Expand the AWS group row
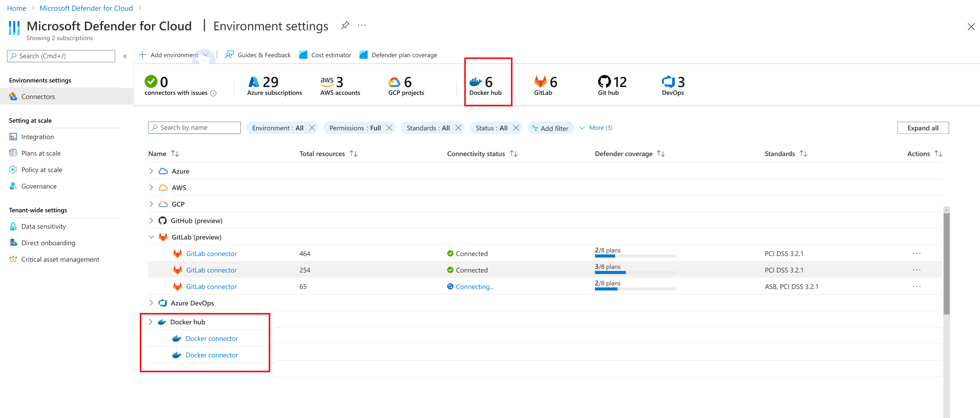The image size is (980, 418). (x=151, y=188)
